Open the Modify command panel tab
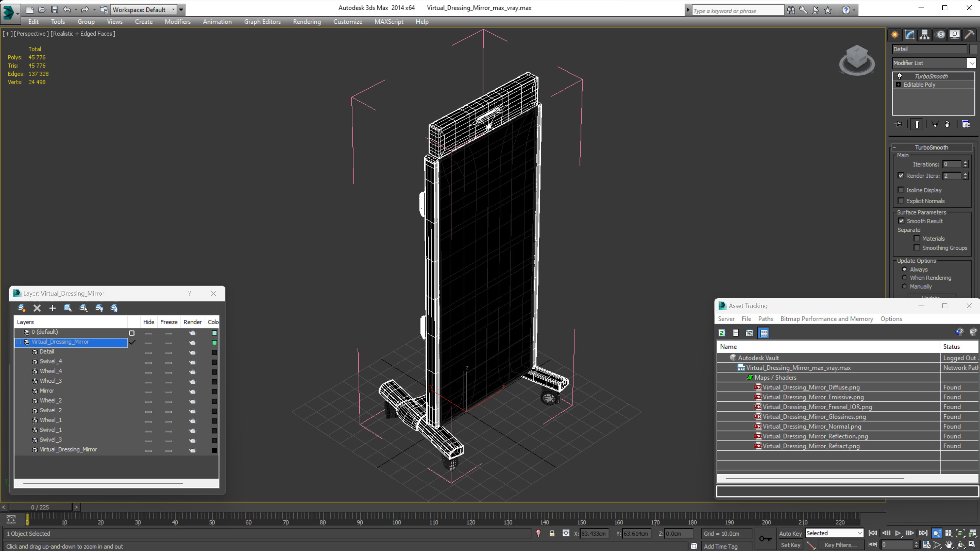The width and height of the screenshot is (980, 551). pyautogui.click(x=910, y=35)
